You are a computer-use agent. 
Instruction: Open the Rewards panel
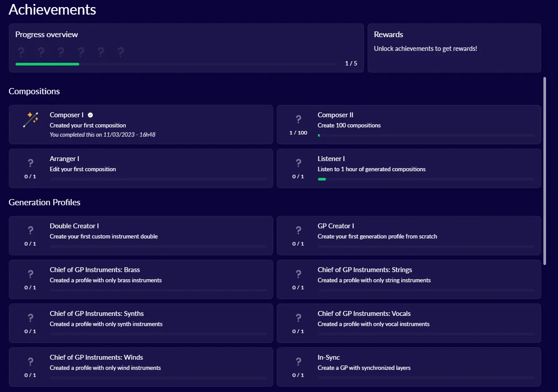click(x=454, y=48)
